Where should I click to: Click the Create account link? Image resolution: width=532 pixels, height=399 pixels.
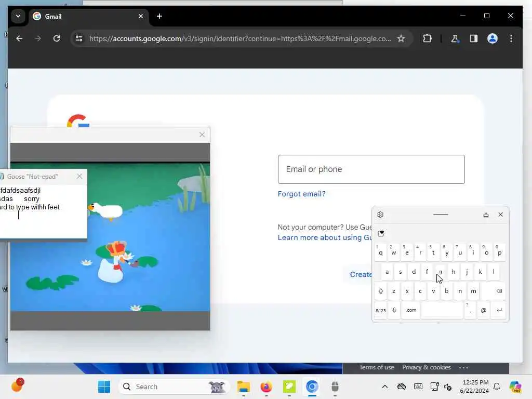coord(361,274)
